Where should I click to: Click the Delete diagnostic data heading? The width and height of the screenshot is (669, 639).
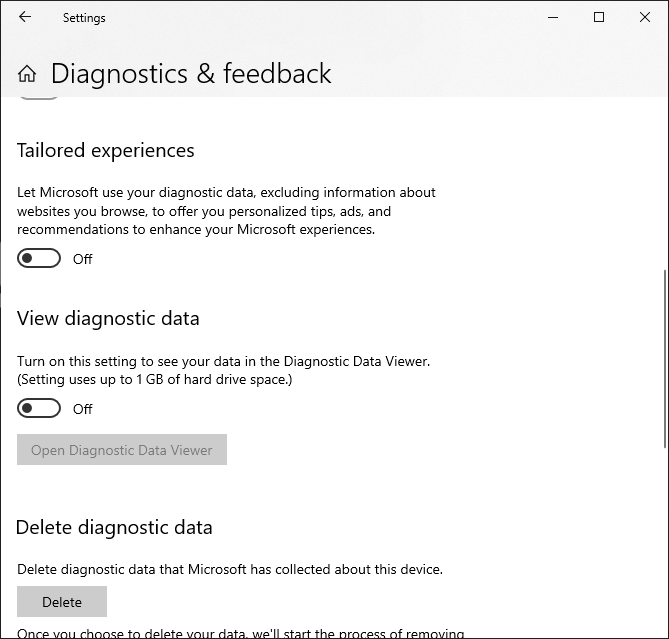point(115,527)
